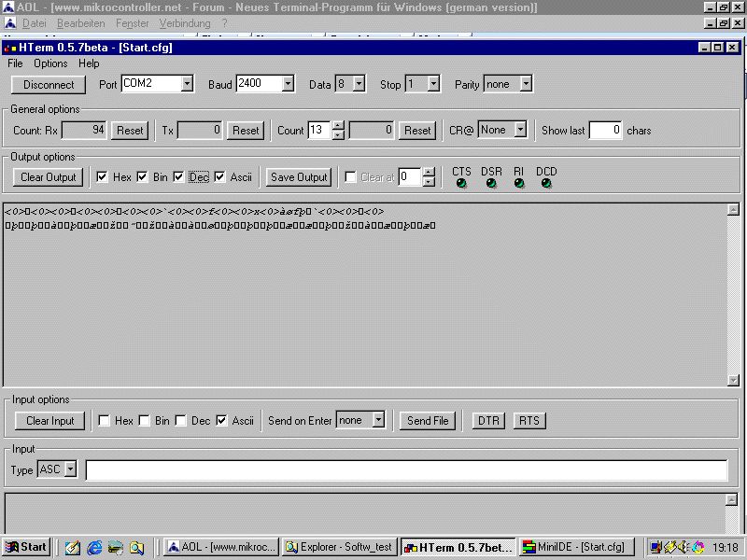
Task: Click the Disconnect button
Action: coord(49,85)
